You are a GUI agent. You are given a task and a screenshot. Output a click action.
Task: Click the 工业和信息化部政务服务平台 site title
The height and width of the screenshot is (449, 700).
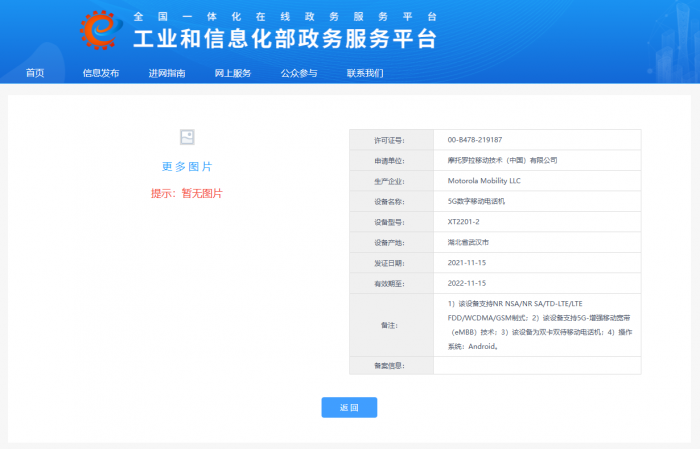pyautogui.click(x=285, y=39)
